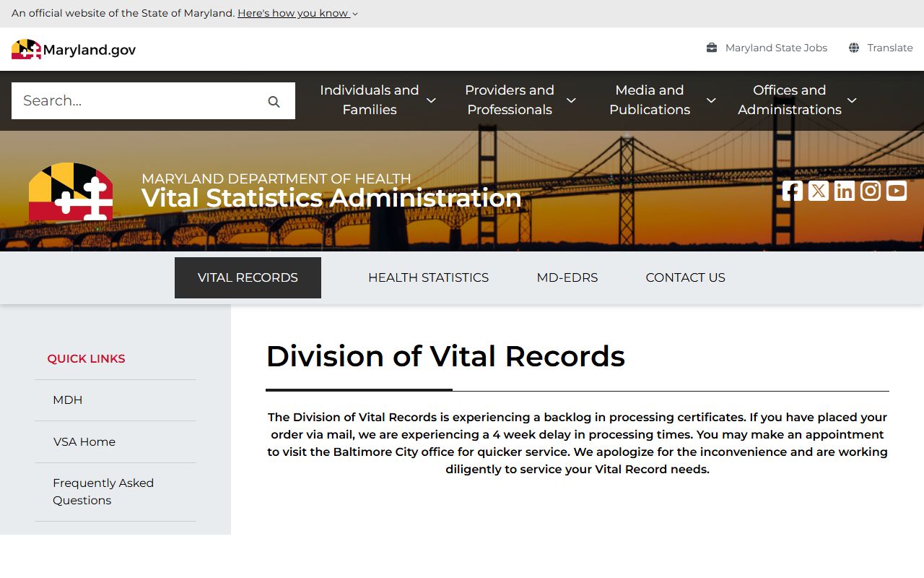924x578 pixels.
Task: Select the VITAL RECORDS tab
Action: coord(248,277)
